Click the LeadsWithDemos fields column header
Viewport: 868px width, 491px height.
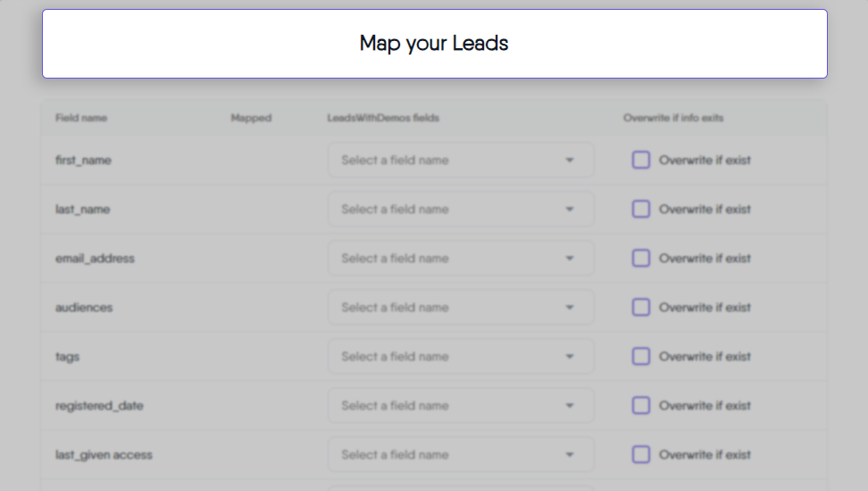[x=383, y=118]
